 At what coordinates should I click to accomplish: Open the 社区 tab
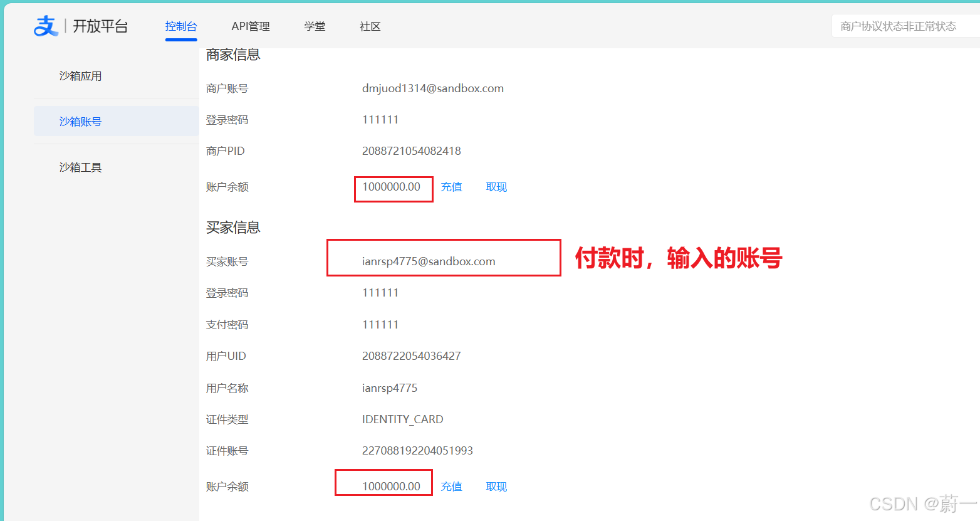pos(370,26)
